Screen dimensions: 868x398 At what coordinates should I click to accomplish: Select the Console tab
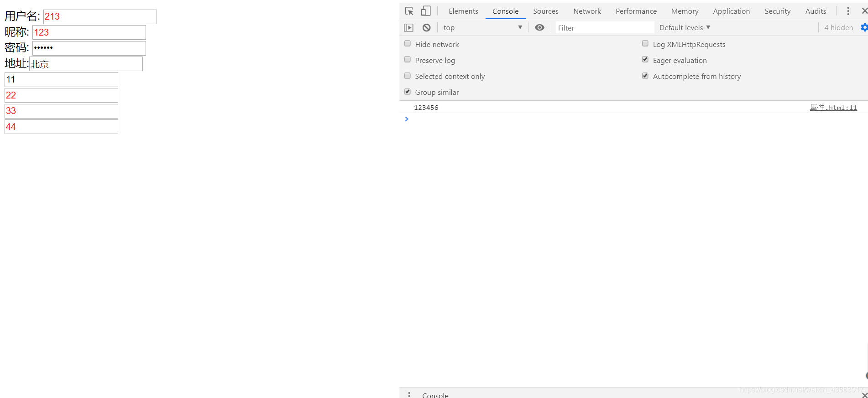pos(505,11)
